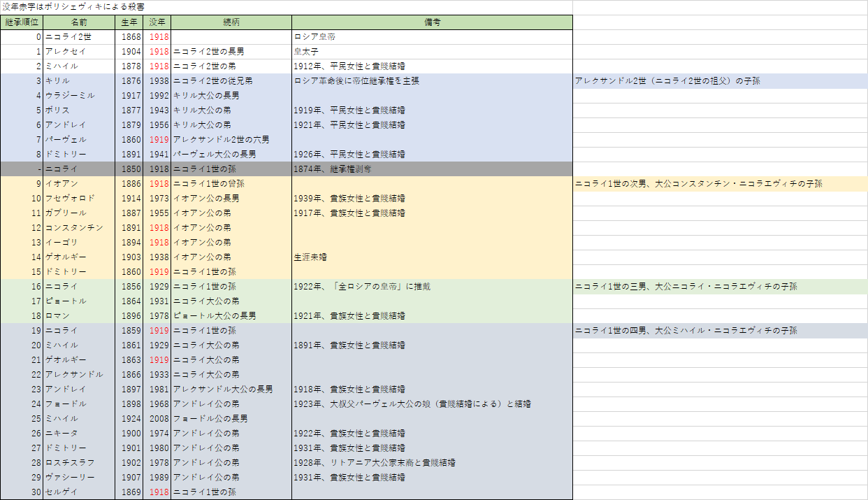Viewport: 868px width, 500px height.
Task: Select the name cell ニコライ2世
Action: tap(79, 37)
